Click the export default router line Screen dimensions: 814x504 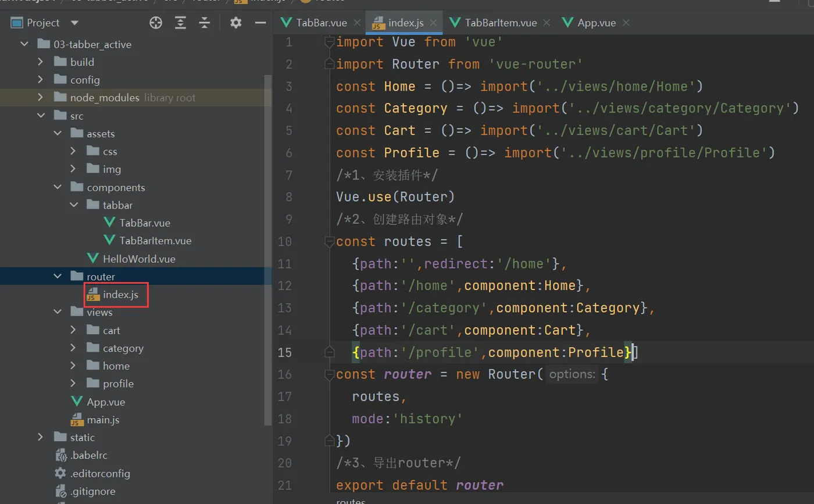coord(420,485)
